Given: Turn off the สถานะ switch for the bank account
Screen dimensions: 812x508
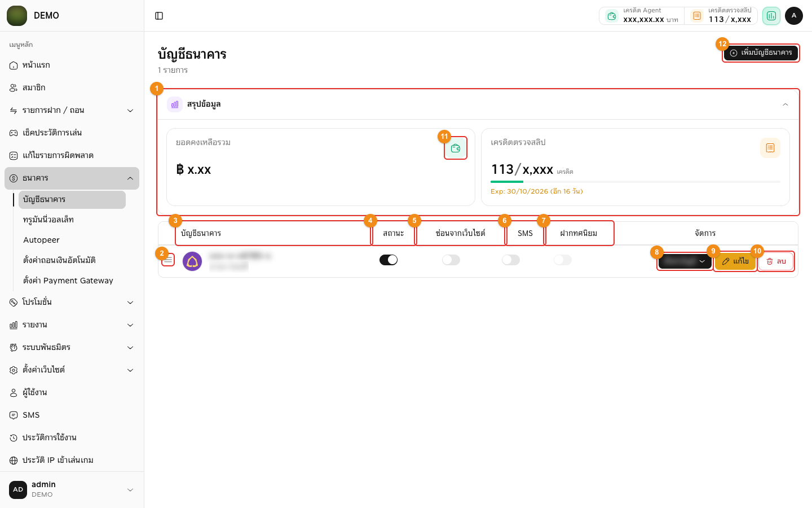Looking at the screenshot, I should click(389, 260).
